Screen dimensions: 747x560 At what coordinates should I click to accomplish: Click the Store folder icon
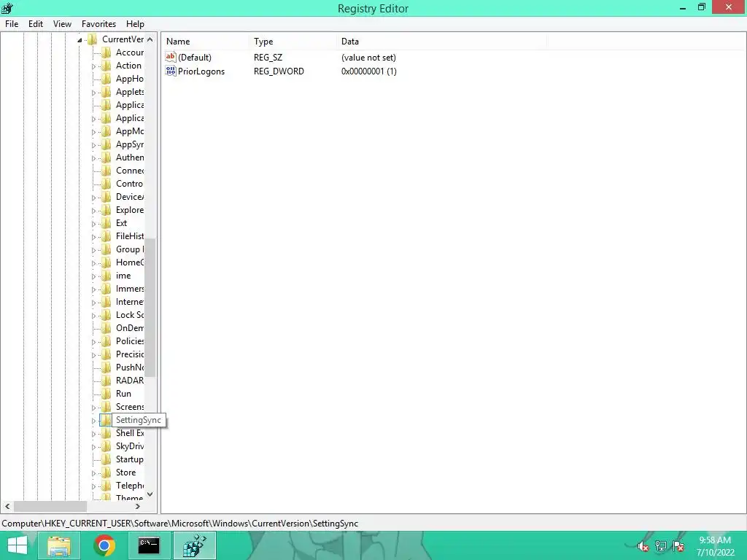106,472
